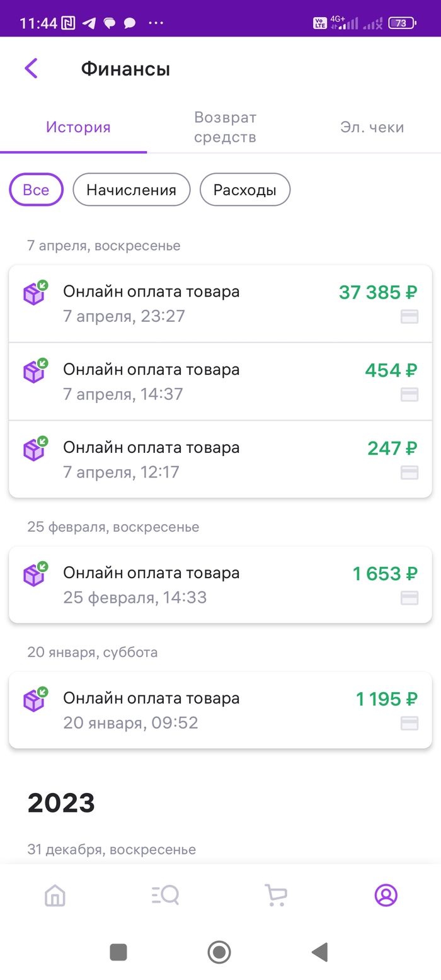Viewport: 441px width, 980px height.
Task: Open the 247 ₽ payment at 12:17
Action: pos(220,459)
